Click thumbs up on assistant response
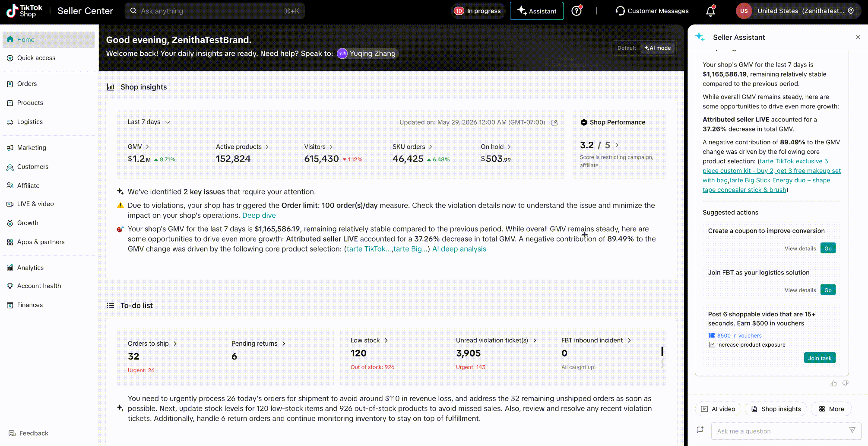Viewport: 868px width, 446px height. tap(833, 383)
